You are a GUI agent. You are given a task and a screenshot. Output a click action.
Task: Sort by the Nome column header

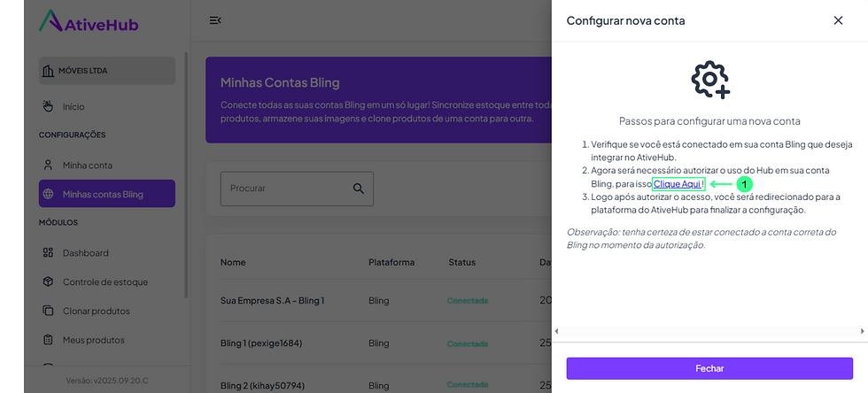click(233, 262)
